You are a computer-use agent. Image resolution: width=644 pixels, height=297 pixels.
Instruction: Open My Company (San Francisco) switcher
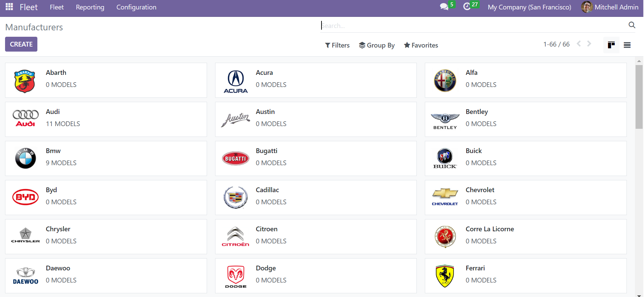coord(529,7)
